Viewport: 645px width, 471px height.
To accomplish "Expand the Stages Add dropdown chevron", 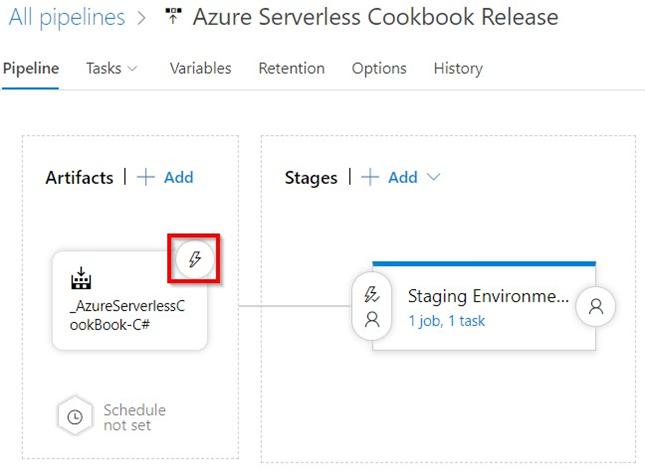I will pos(434,177).
